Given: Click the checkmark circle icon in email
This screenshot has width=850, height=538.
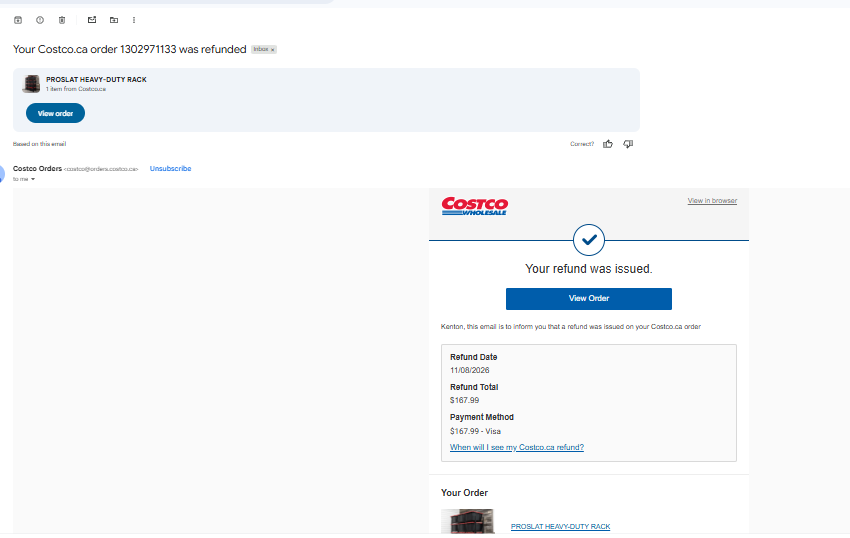Looking at the screenshot, I should coord(589,240).
